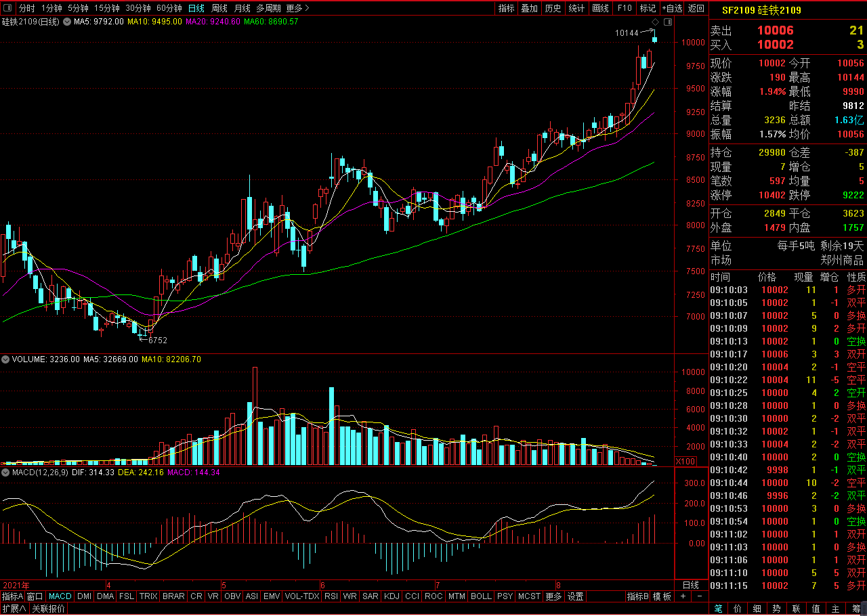Click the diamond marker icon above the chart
Viewport: 867px width, 616px height.
point(655,22)
